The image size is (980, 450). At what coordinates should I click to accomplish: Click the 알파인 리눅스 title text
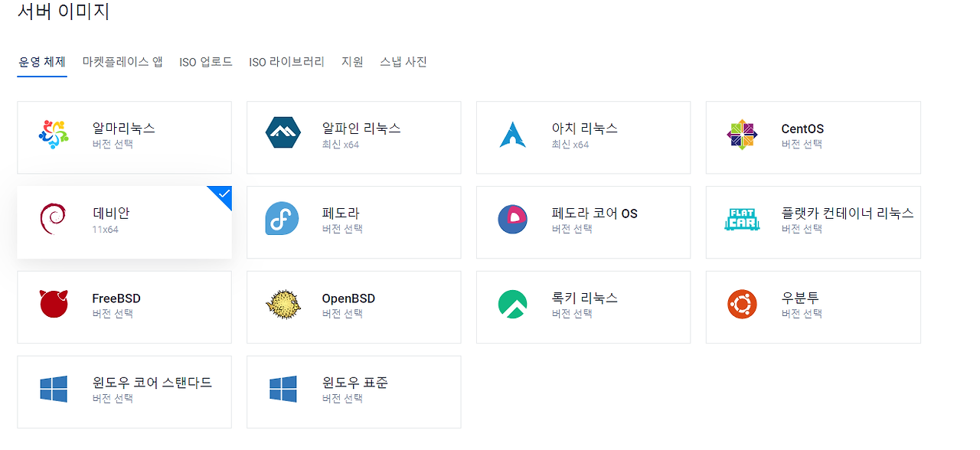(361, 129)
